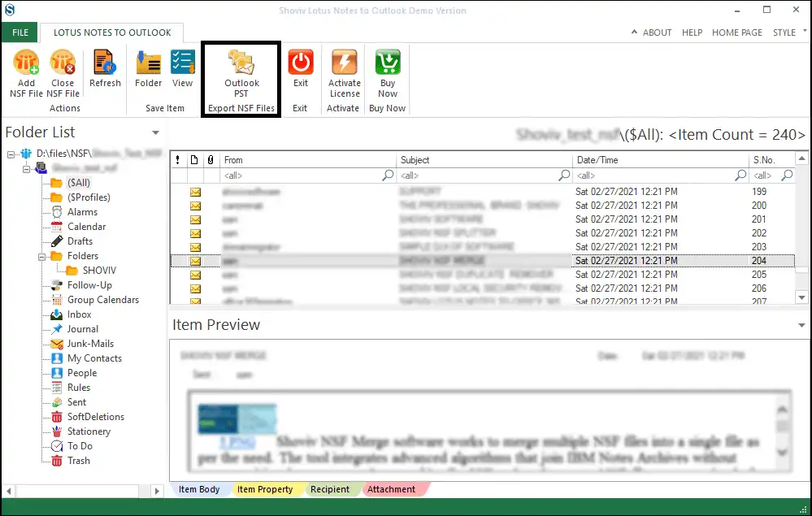Screen dimensions: 812x516
Task: Open the Activate License icon
Action: click(x=344, y=63)
